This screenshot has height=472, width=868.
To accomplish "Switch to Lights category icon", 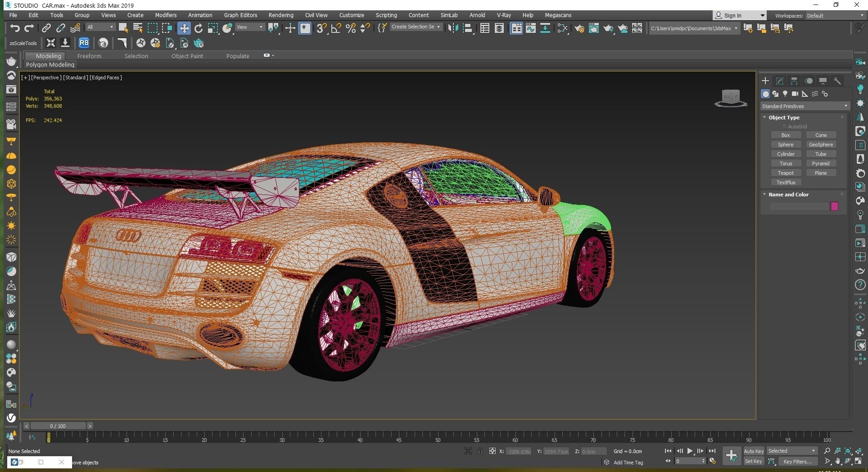I will coord(785,94).
